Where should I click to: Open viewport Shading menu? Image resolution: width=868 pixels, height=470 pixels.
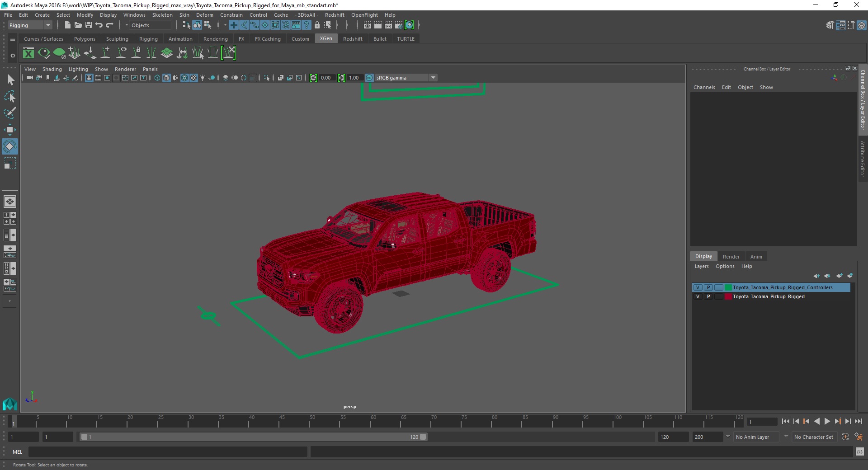click(52, 69)
